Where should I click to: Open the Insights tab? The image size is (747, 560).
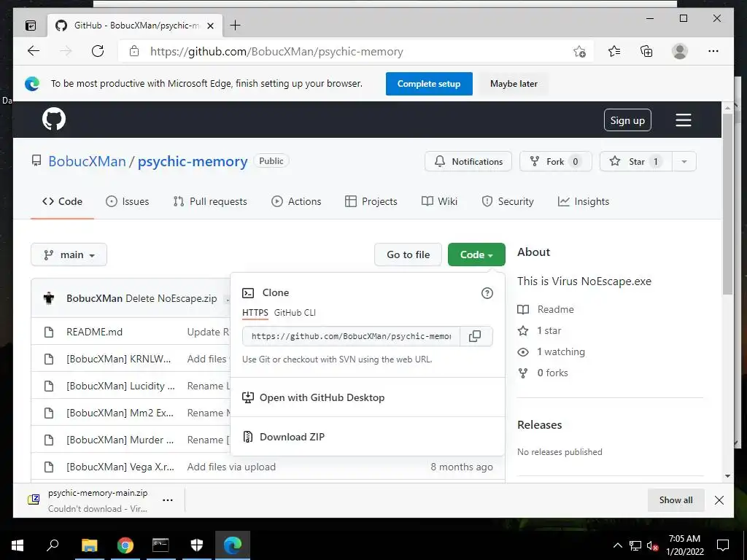[584, 201]
